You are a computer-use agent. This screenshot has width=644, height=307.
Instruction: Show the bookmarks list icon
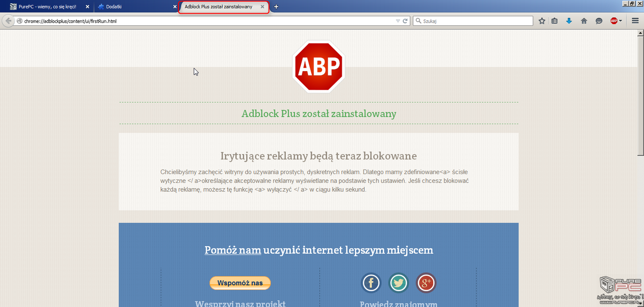coord(554,21)
